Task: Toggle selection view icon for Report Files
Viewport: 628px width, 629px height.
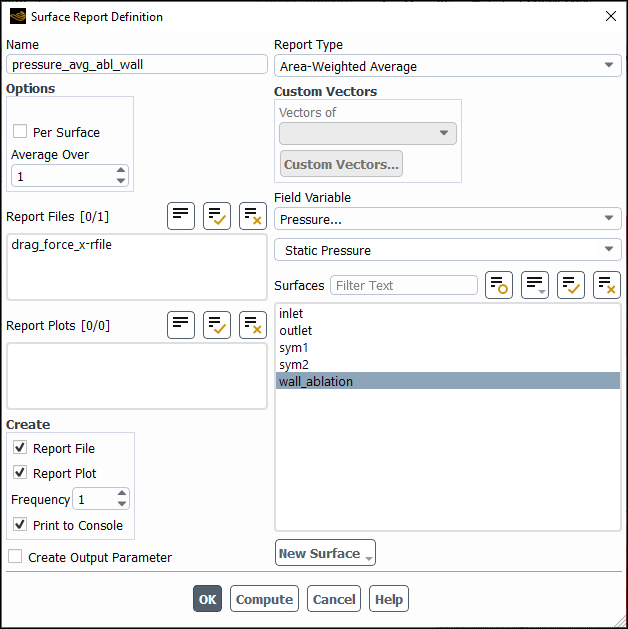Action: (181, 216)
